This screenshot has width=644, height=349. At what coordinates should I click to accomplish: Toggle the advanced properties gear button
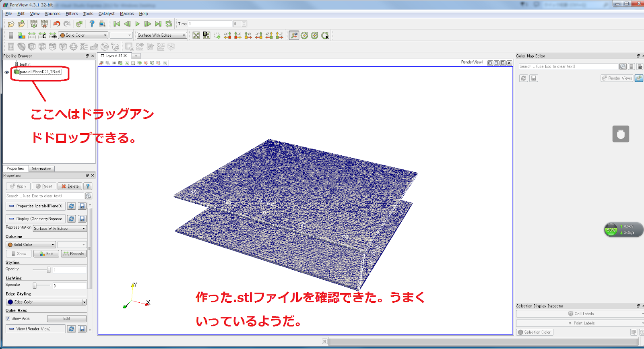point(89,196)
